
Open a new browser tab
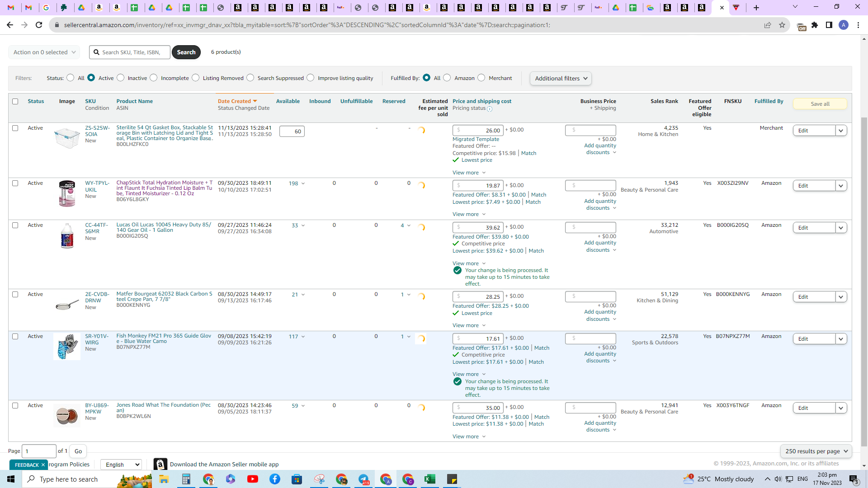click(756, 7)
